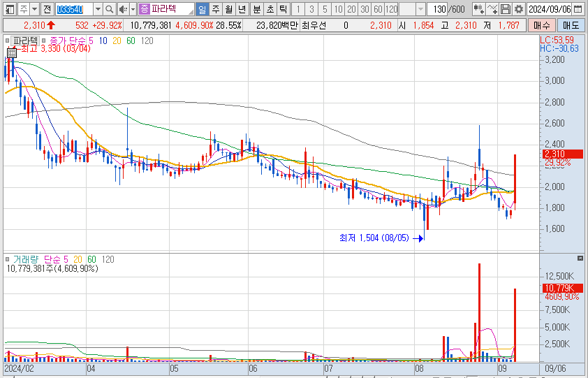This screenshot has height=378, width=588.
Task: Click the 매수 buy button
Action: click(541, 26)
